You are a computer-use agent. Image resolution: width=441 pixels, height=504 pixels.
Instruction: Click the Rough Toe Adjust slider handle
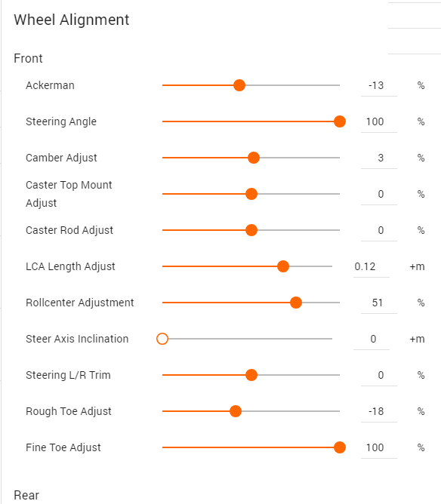coord(236,411)
